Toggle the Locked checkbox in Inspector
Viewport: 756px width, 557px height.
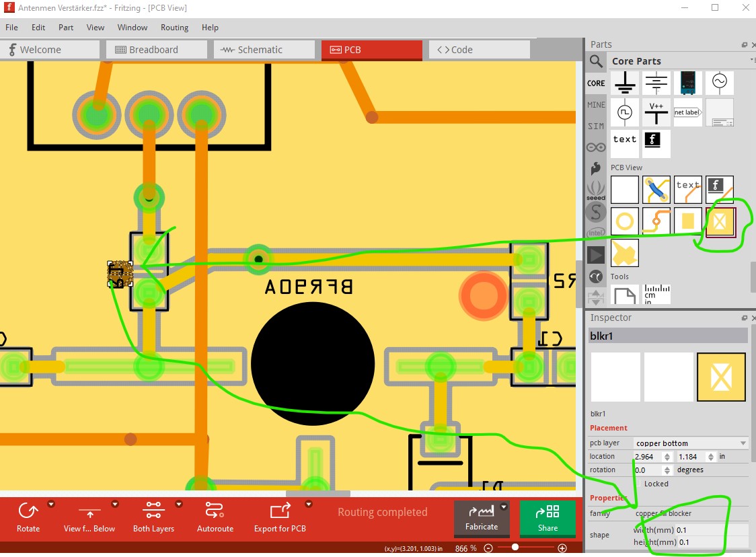pyautogui.click(x=638, y=484)
